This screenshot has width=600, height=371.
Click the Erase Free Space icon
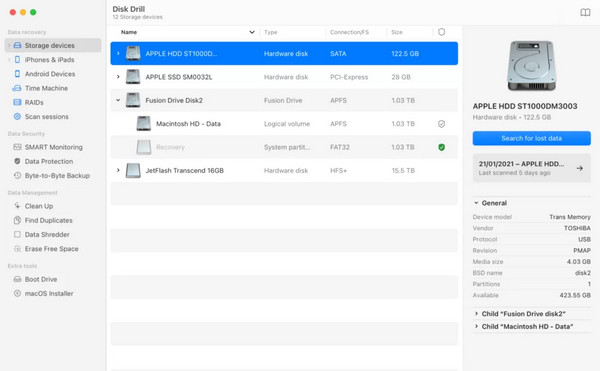point(17,249)
